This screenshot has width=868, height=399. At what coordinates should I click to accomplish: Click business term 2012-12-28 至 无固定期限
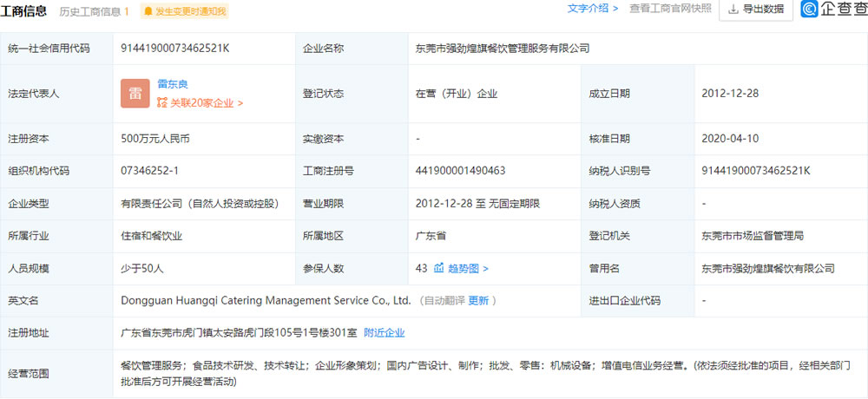pos(477,204)
